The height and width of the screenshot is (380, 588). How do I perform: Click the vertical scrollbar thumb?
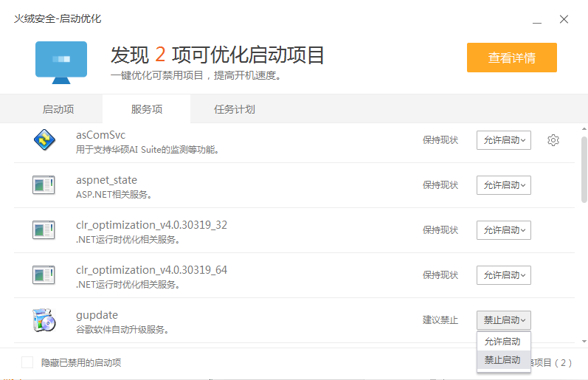(x=584, y=170)
